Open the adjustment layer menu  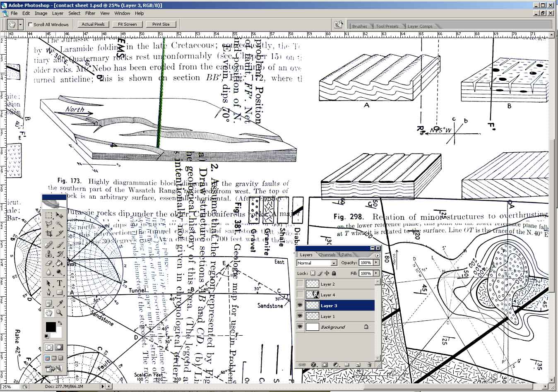tap(336, 365)
